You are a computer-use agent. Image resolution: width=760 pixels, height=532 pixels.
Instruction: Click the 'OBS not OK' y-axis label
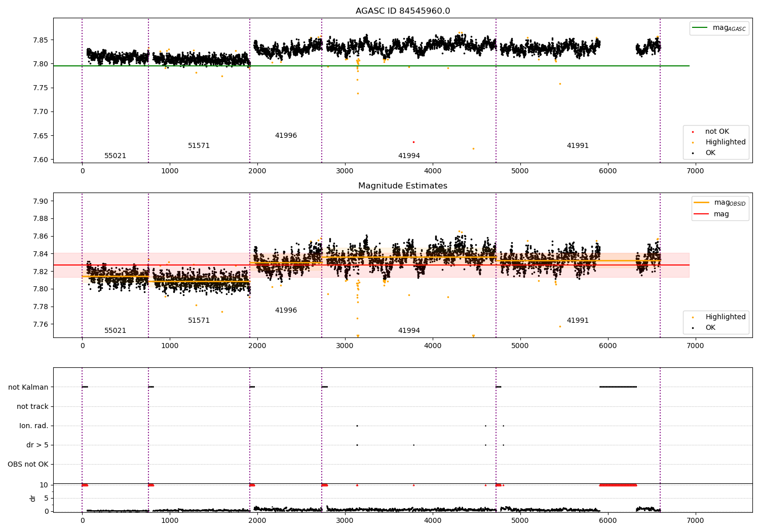point(28,464)
